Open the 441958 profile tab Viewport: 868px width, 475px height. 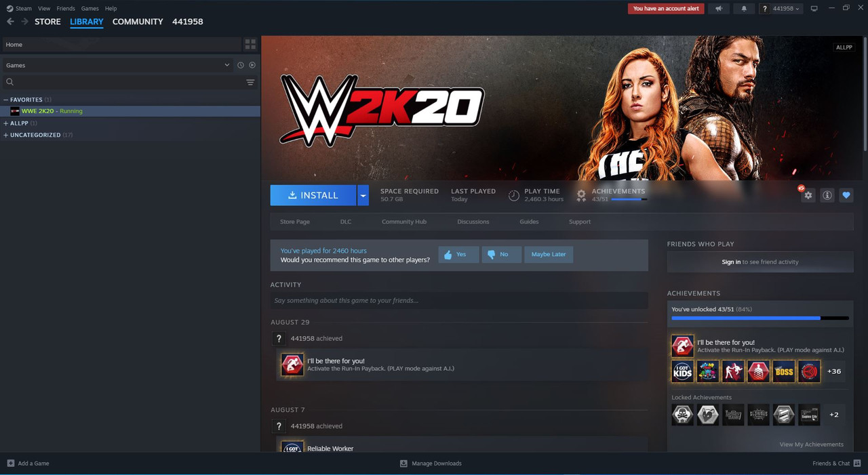(x=188, y=22)
